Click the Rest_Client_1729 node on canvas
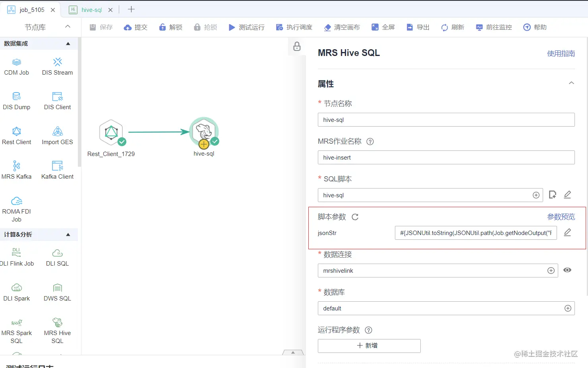Screen dimensions: 588x368 pos(112,132)
